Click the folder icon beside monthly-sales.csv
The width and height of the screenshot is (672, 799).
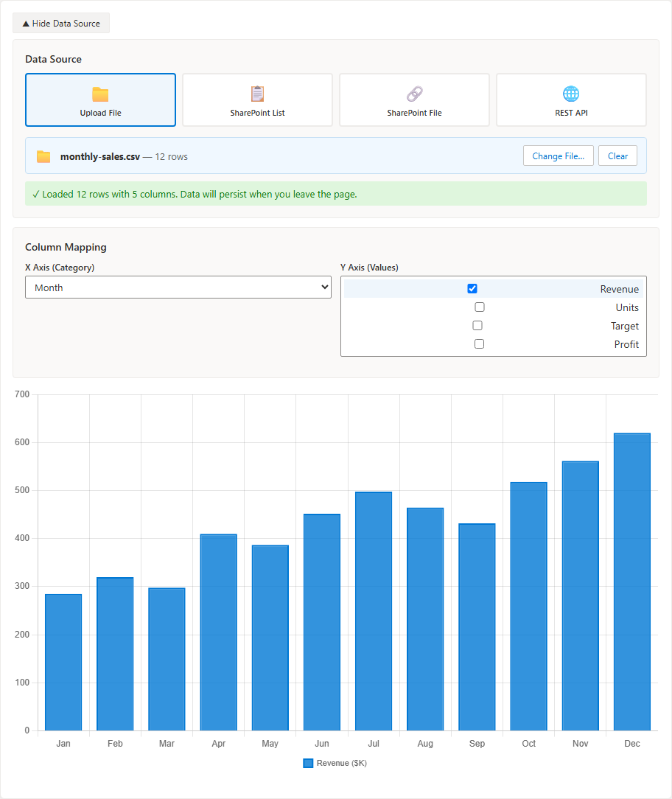click(x=43, y=156)
